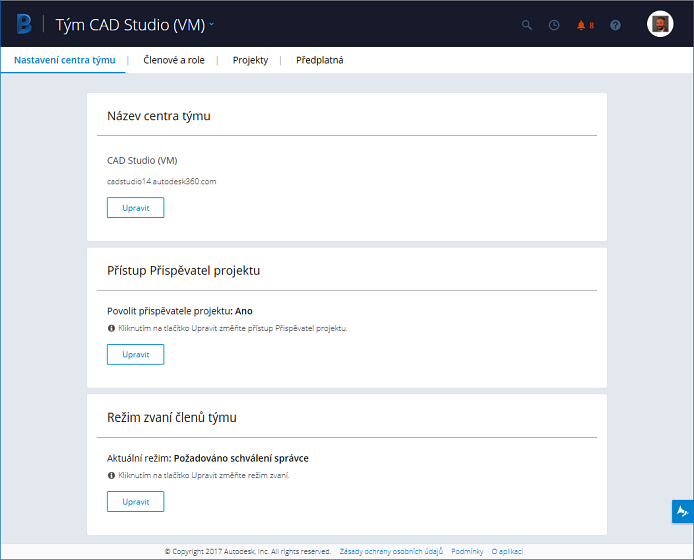Click Upravit under Režim zvaní členů týmu
Viewport: 694px width, 560px height.
[135, 502]
